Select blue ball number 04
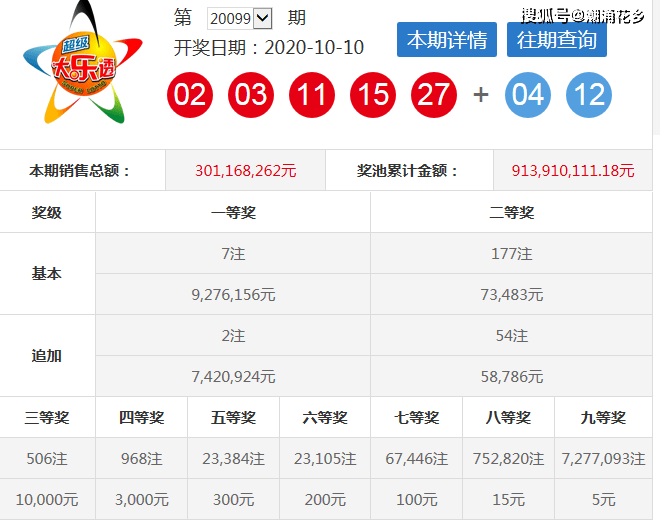Screen dimensions: 660x520 click(528, 95)
